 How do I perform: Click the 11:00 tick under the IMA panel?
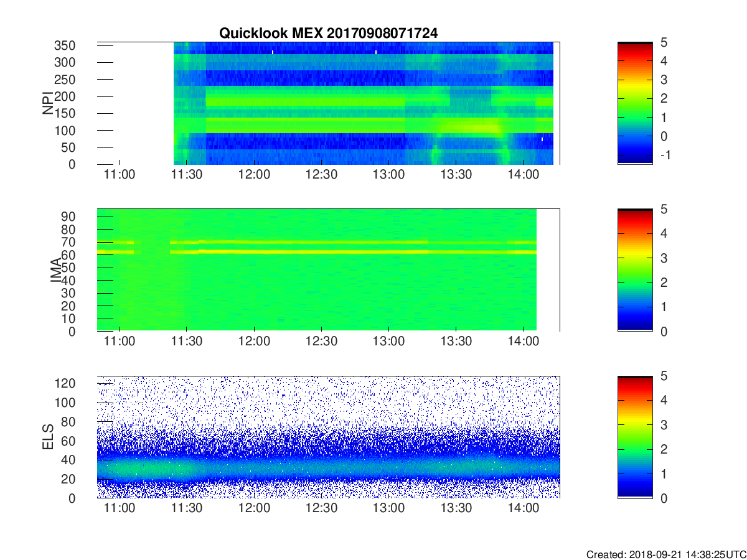click(x=119, y=342)
